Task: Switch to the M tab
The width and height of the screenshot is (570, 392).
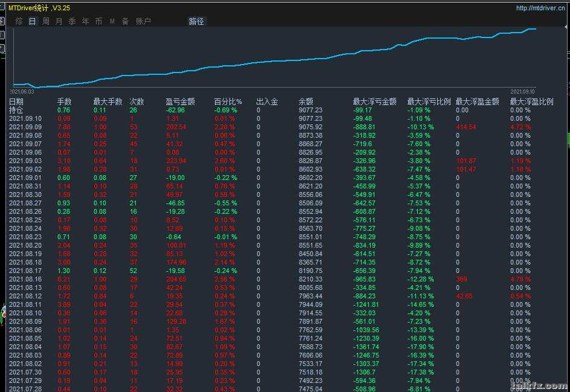Action: [x=112, y=22]
